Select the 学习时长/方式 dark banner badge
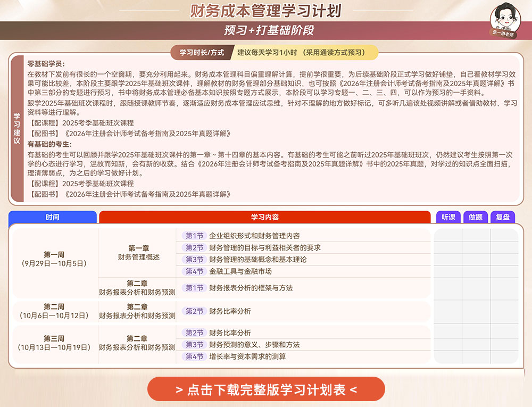Image resolution: width=532 pixels, height=407 pixels. point(201,53)
